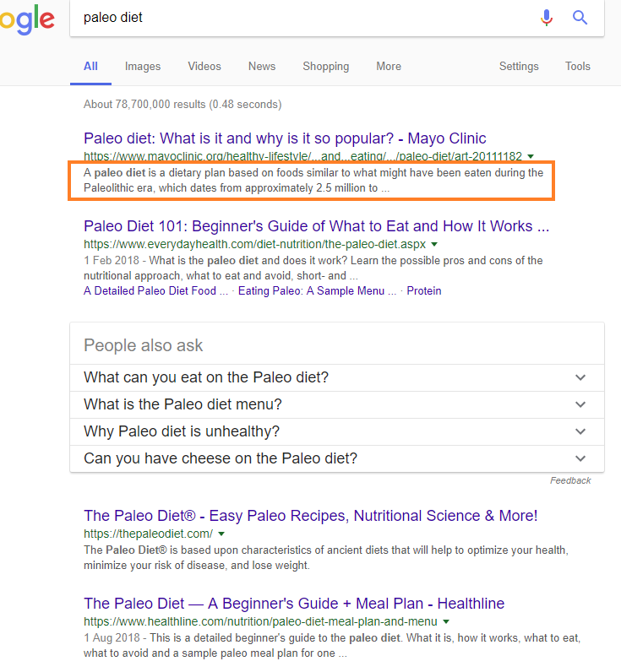The width and height of the screenshot is (621, 672).
Task: Open the News tab
Action: point(262,67)
